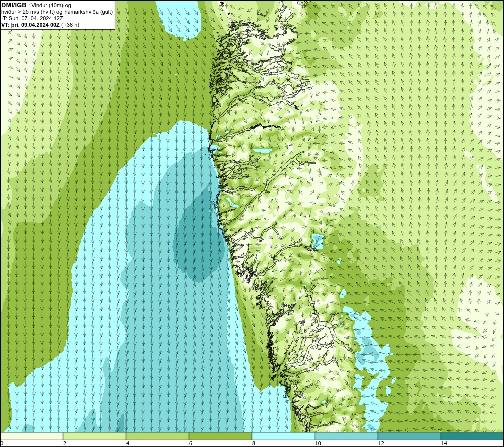Click the '6' label on color scale
The width and height of the screenshot is (504, 447).
pos(191,443)
